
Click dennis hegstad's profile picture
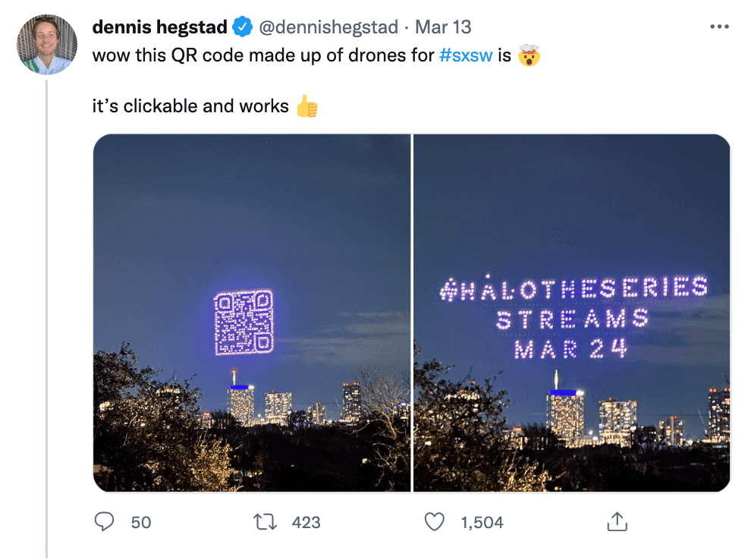pos(46,44)
